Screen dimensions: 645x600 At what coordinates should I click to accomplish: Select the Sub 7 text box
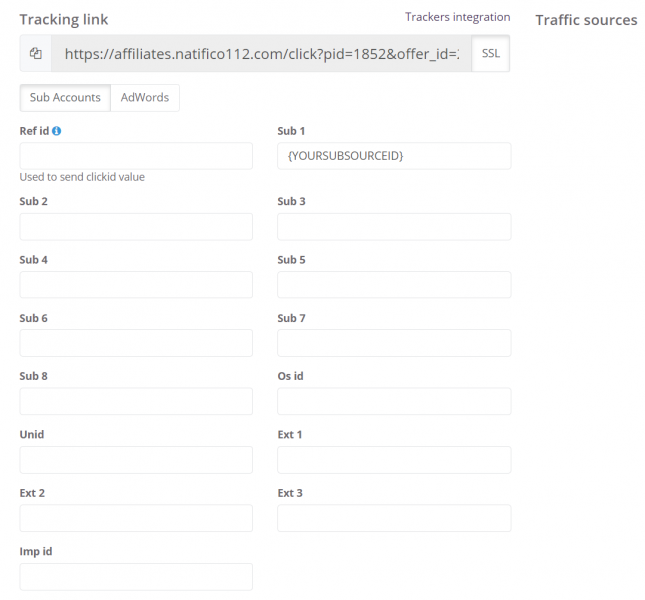point(394,343)
